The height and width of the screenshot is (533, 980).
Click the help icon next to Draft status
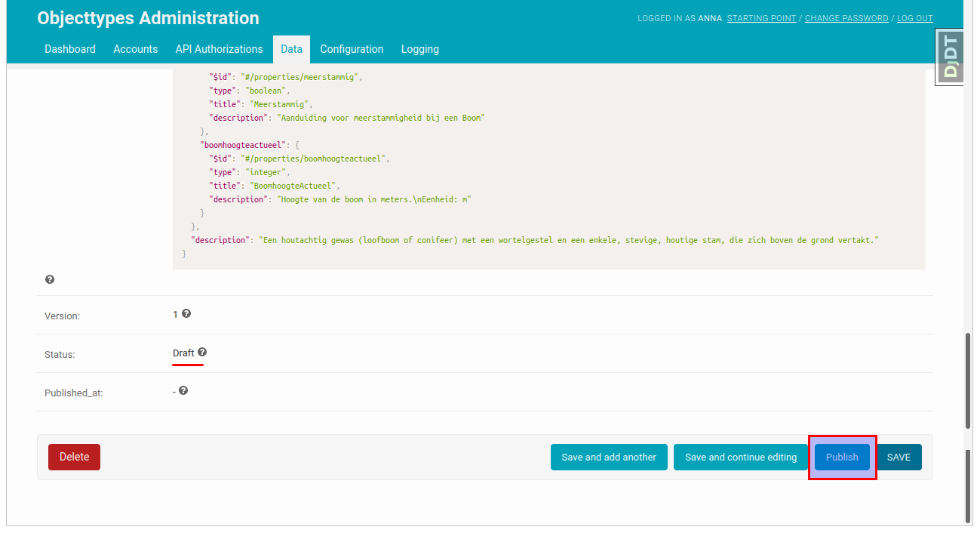coord(202,352)
